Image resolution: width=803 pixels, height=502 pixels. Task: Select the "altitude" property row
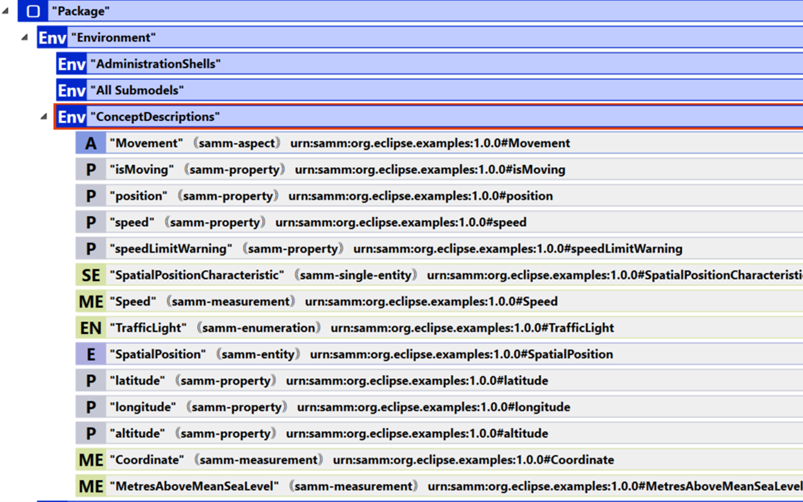pyautogui.click(x=439, y=433)
